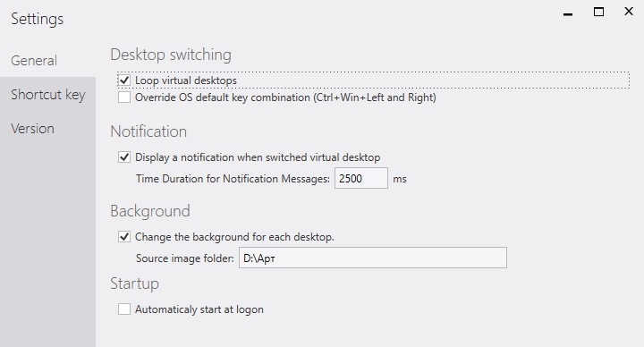Click the notification duration field showing 2500
Viewport: 644px width, 347px height.
[361, 178]
